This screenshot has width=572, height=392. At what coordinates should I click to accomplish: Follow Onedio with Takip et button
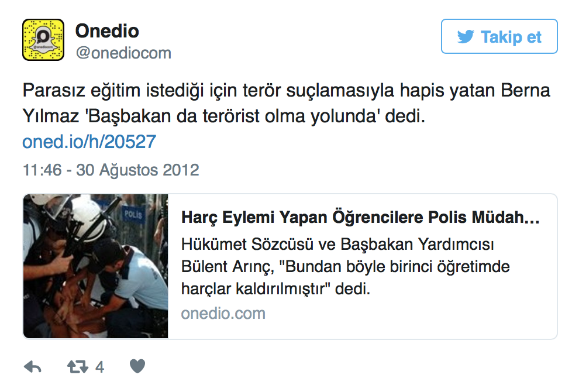point(499,36)
